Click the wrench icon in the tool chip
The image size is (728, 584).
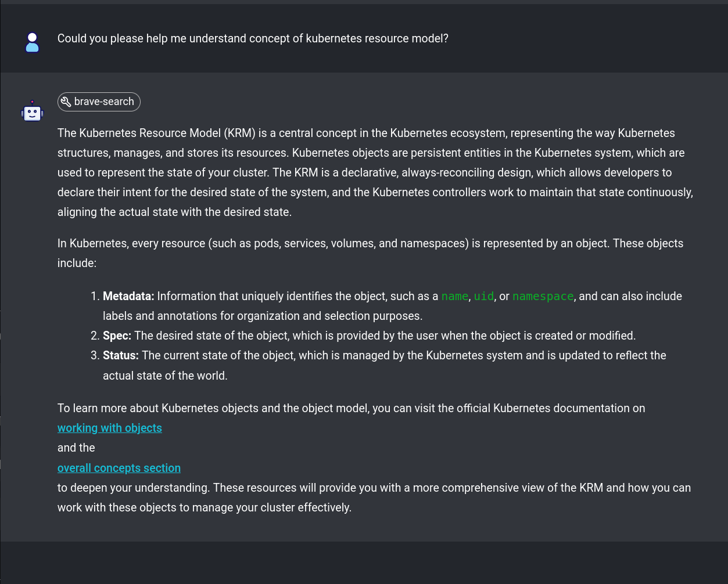click(66, 102)
